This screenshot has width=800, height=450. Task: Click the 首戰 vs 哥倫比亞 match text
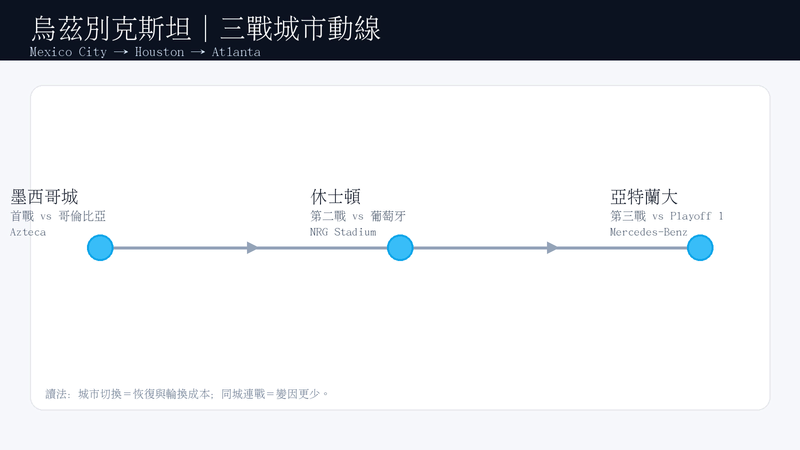(58, 216)
